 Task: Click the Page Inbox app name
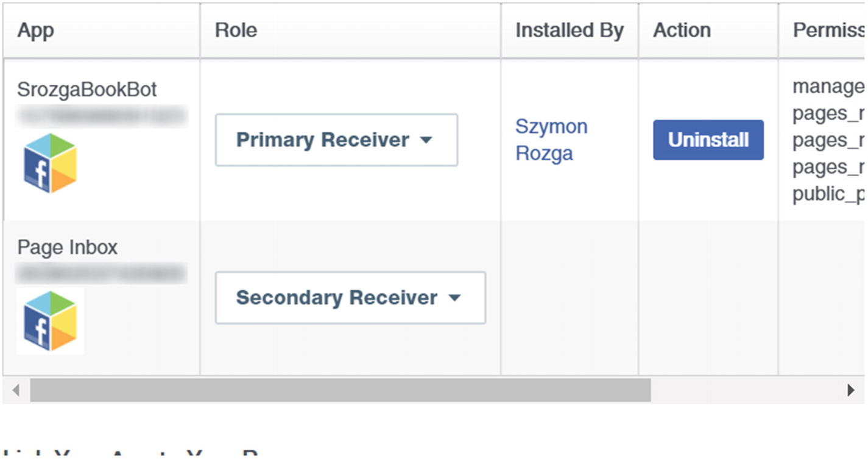(x=67, y=247)
